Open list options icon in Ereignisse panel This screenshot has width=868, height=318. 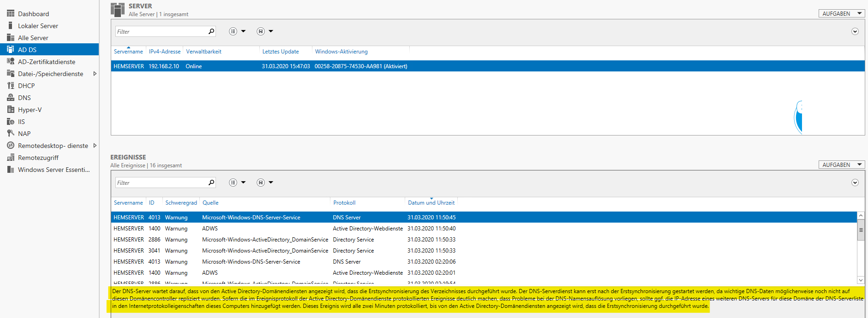coord(233,183)
